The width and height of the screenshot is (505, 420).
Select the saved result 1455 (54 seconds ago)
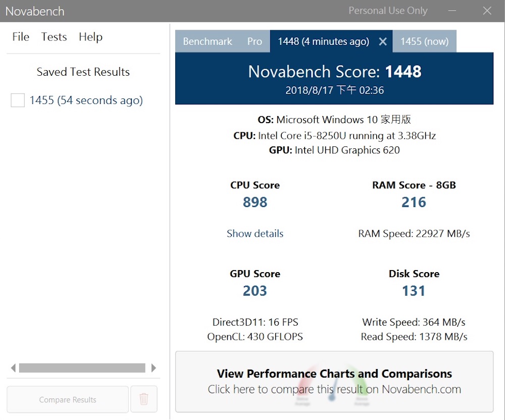(x=86, y=100)
